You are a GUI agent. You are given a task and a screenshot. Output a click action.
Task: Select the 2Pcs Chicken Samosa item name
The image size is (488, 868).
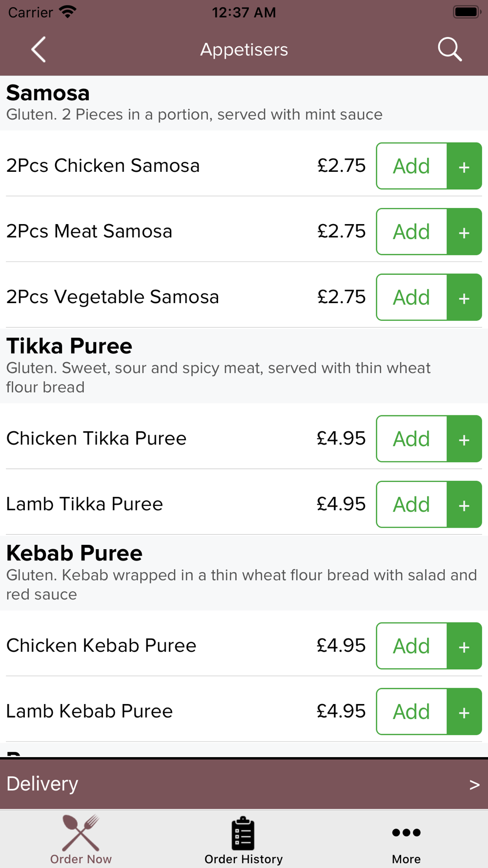click(x=103, y=166)
